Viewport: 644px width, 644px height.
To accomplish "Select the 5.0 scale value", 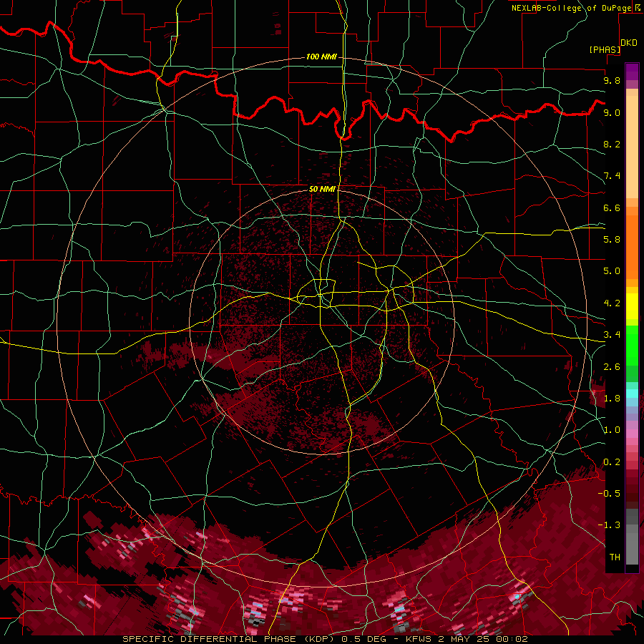I will click(x=612, y=271).
